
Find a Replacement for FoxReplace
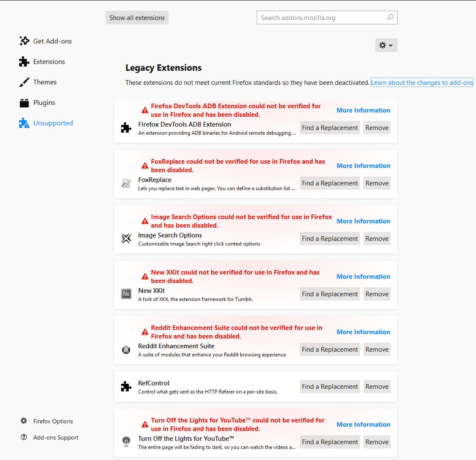[x=330, y=183]
